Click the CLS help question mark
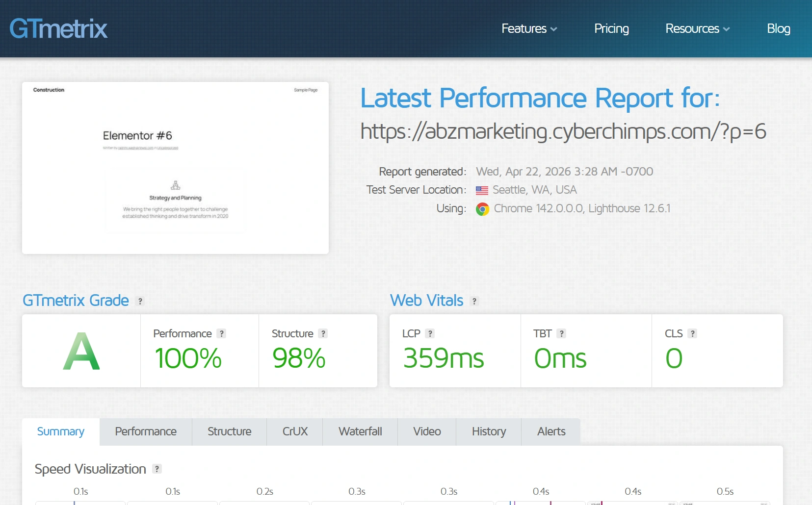 tap(692, 333)
